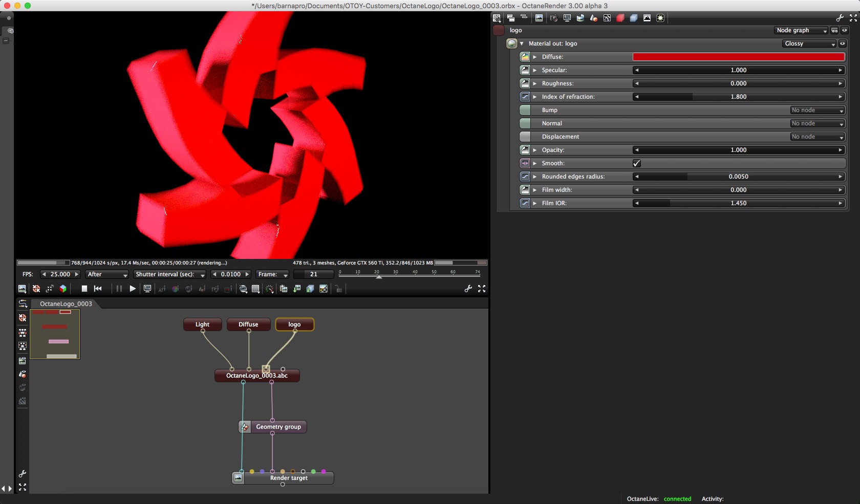
Task: Open the wrench settings icon above the node inspector
Action: pos(840,18)
